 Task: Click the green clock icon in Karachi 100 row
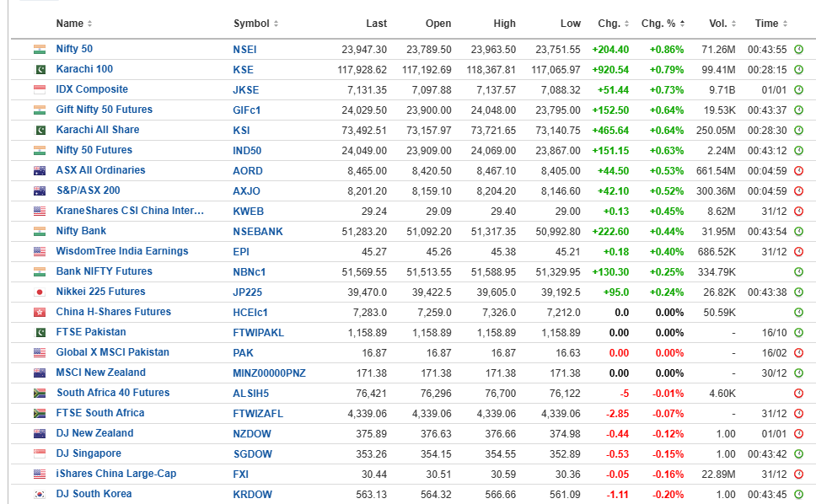[799, 70]
